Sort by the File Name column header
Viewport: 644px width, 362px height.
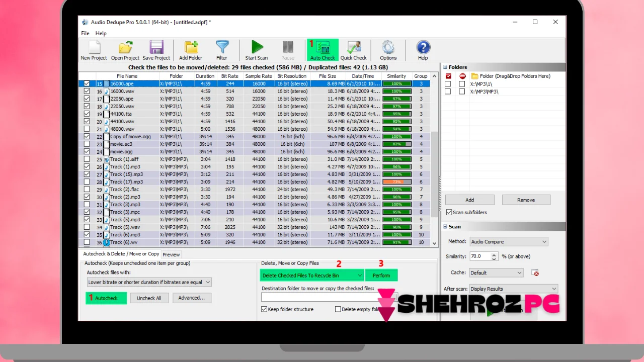pos(127,76)
